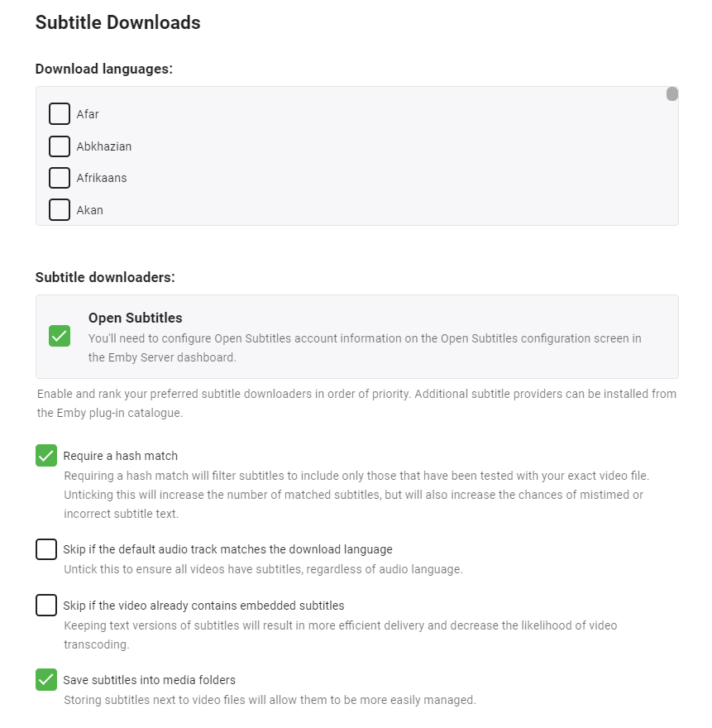Image resolution: width=712 pixels, height=728 pixels.
Task: Disable the Require a hash match checkbox
Action: (46, 455)
